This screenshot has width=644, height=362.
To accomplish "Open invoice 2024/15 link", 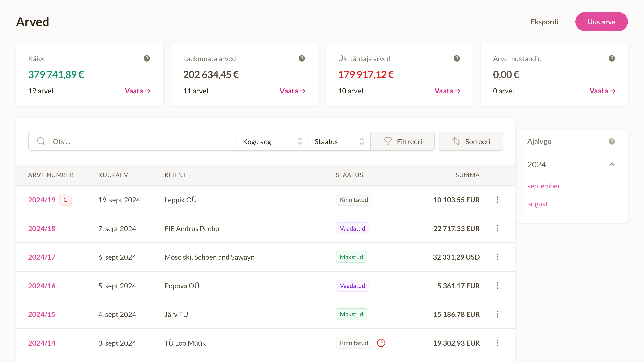I will tap(42, 314).
